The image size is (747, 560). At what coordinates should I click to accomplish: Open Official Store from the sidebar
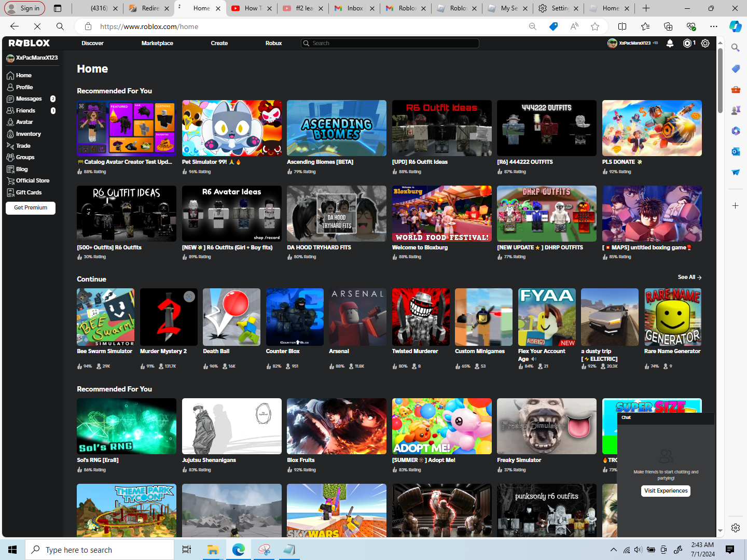(28, 180)
